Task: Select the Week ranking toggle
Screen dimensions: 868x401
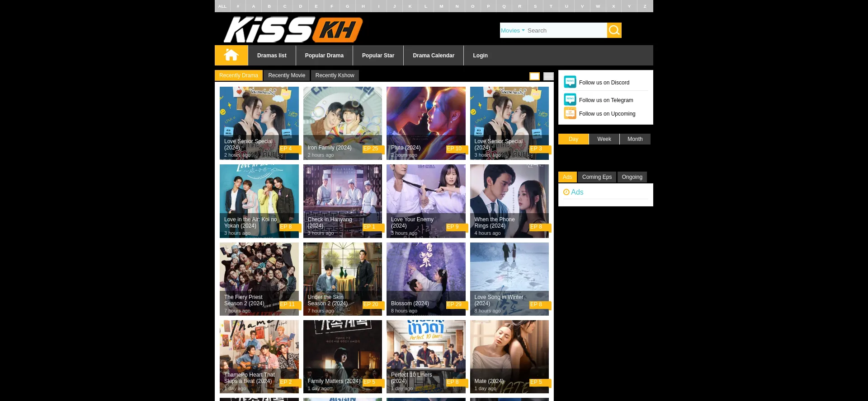Action: (604, 139)
